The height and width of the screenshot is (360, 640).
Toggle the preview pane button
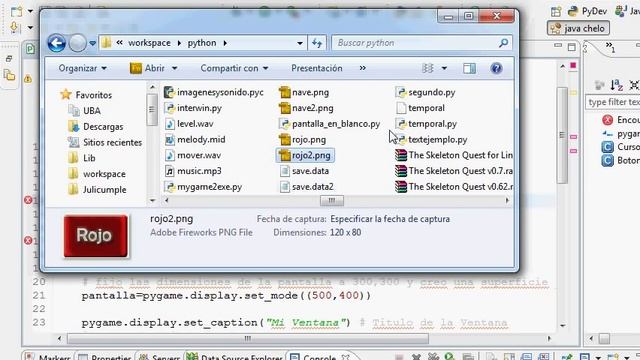[x=469, y=68]
